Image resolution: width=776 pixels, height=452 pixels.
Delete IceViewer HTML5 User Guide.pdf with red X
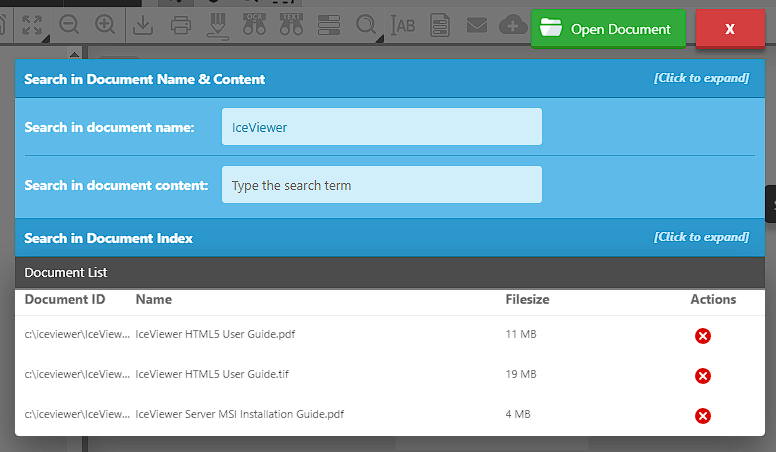[x=703, y=336]
